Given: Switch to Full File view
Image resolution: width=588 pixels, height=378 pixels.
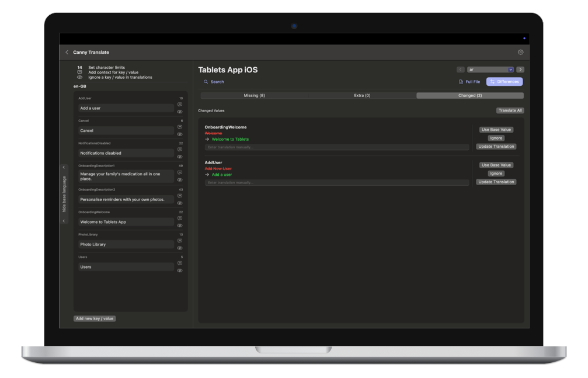Looking at the screenshot, I should [x=469, y=82].
